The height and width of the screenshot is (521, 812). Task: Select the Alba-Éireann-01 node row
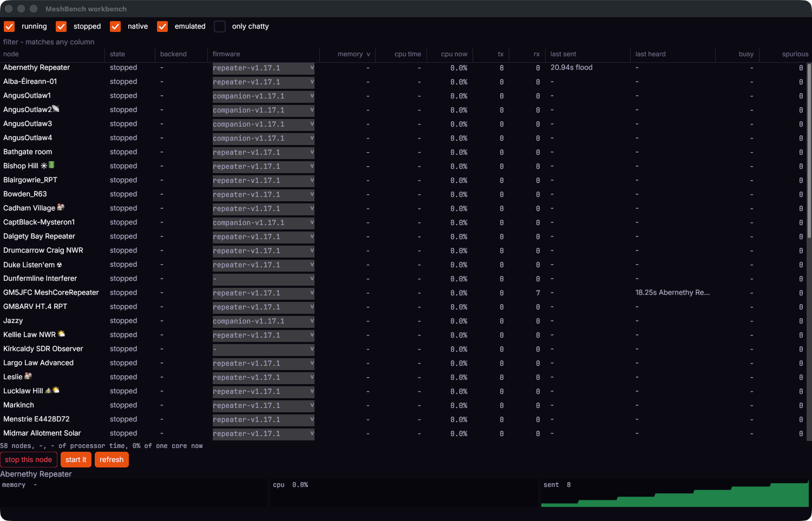point(403,82)
